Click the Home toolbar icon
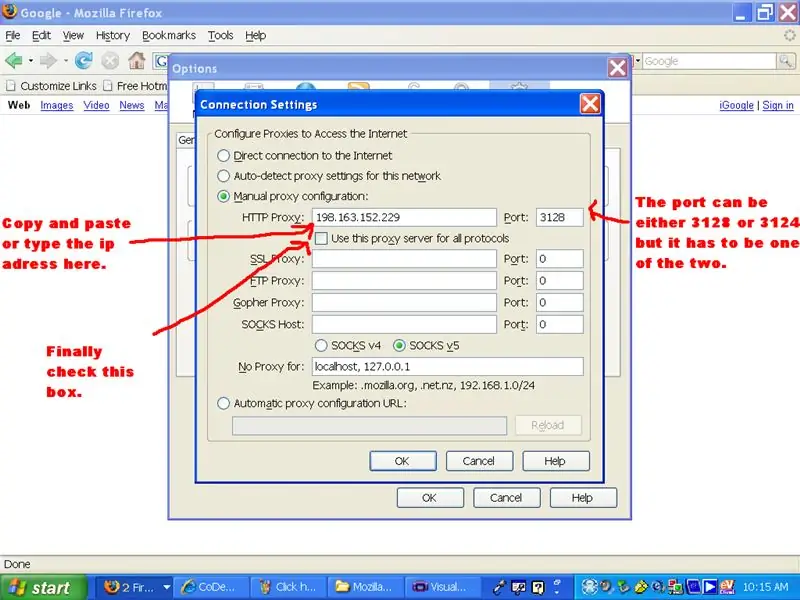 click(136, 61)
